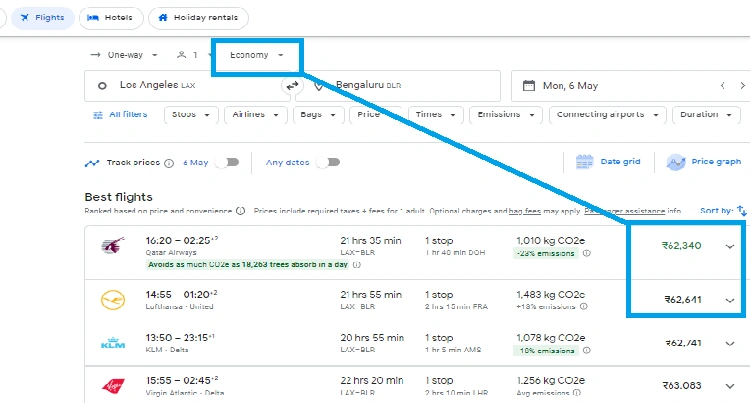
Task: Click the Virgin Atlantic logo
Action: (x=113, y=386)
